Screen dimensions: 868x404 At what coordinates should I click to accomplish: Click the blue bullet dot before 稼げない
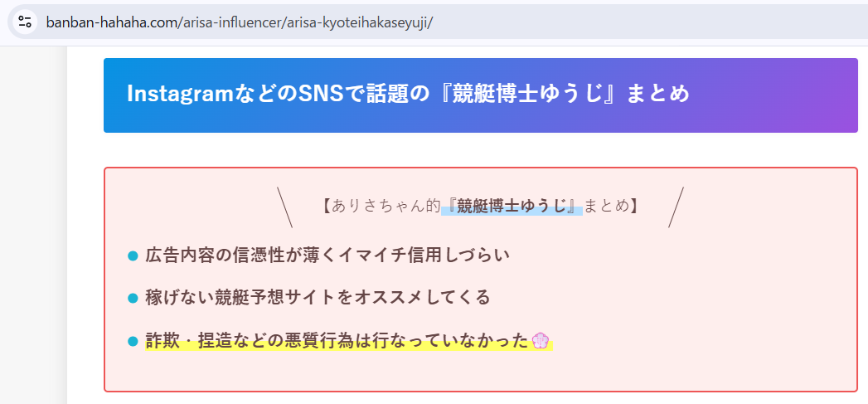pyautogui.click(x=133, y=298)
